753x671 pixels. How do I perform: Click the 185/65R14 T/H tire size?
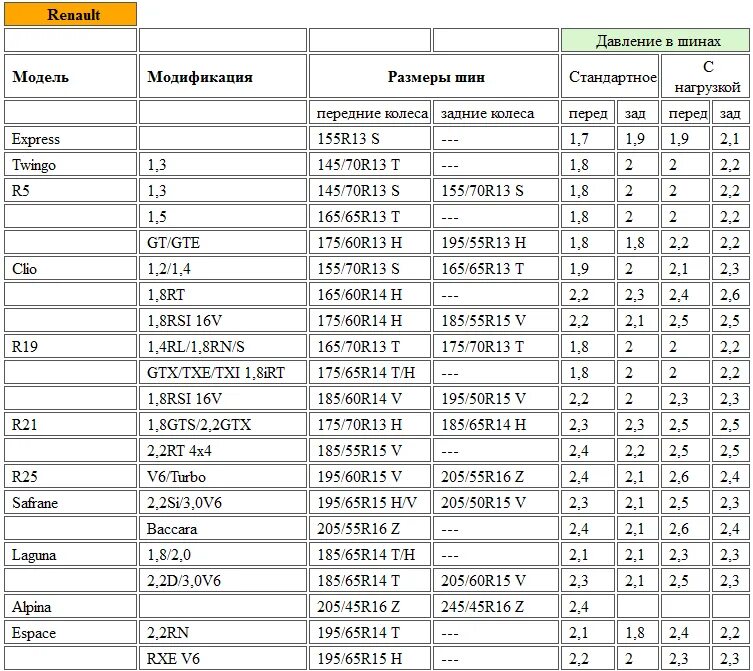coord(370,554)
